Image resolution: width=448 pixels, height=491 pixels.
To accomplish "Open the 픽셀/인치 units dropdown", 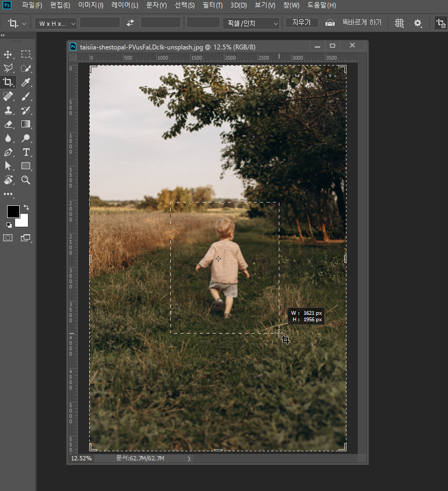I will click(251, 24).
